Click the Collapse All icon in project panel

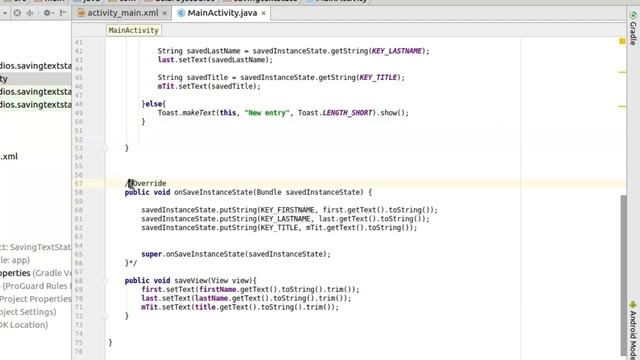click(x=30, y=13)
